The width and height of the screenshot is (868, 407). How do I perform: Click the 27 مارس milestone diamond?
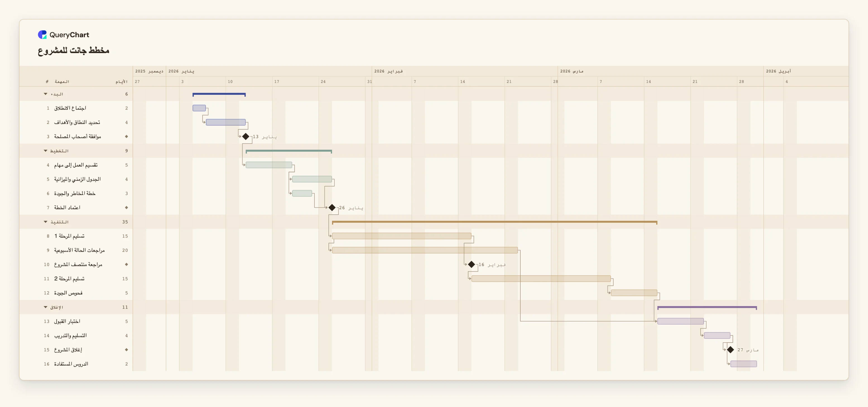[730, 349]
